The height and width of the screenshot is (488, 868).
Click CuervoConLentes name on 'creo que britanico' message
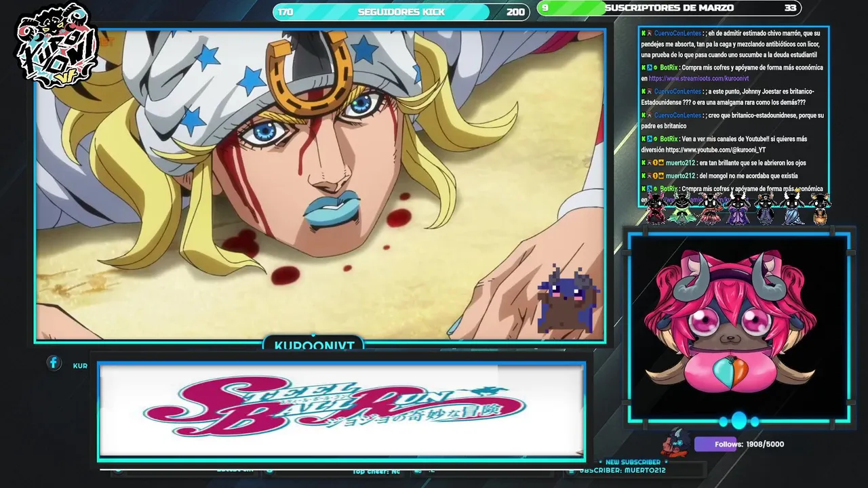[677, 115]
